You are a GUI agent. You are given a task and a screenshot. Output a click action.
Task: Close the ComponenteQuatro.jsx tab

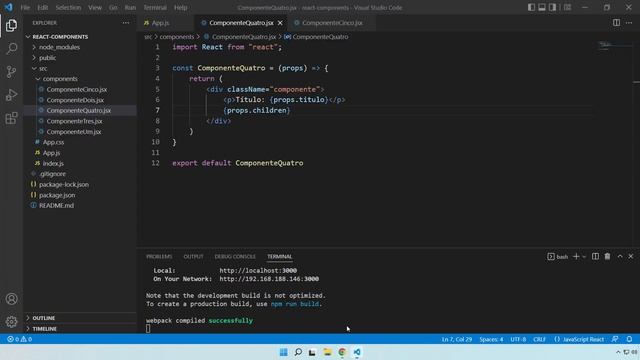pyautogui.click(x=280, y=23)
